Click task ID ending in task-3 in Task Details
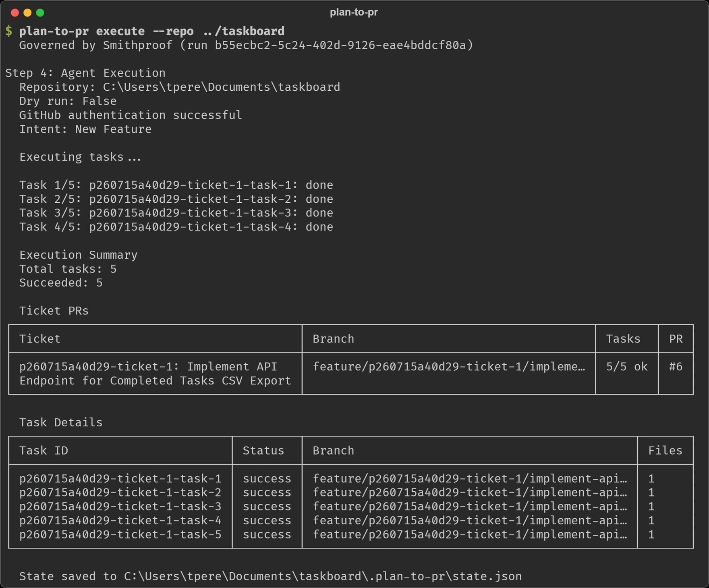This screenshot has width=709, height=588. click(x=120, y=507)
